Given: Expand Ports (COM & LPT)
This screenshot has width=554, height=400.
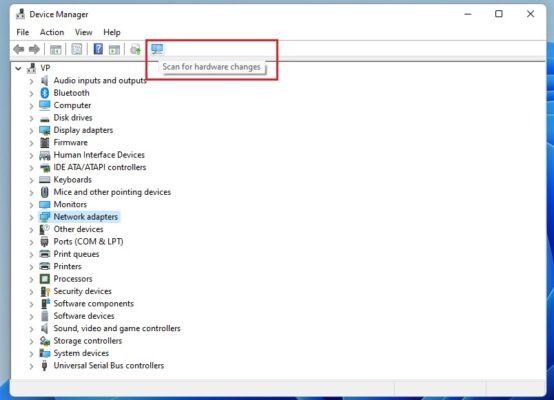Looking at the screenshot, I should click(x=31, y=242).
